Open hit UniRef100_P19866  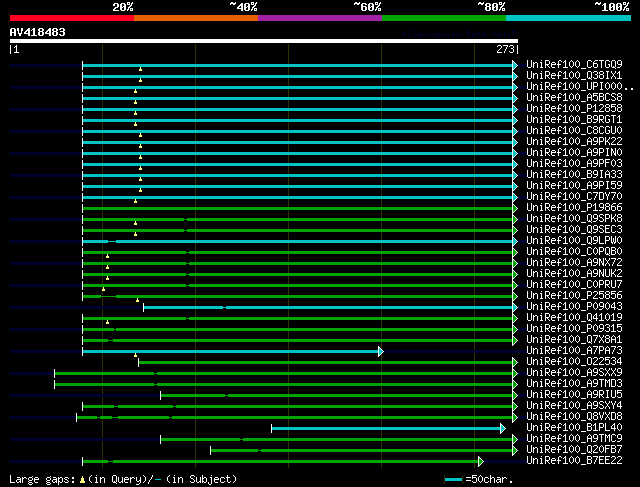[x=574, y=207]
